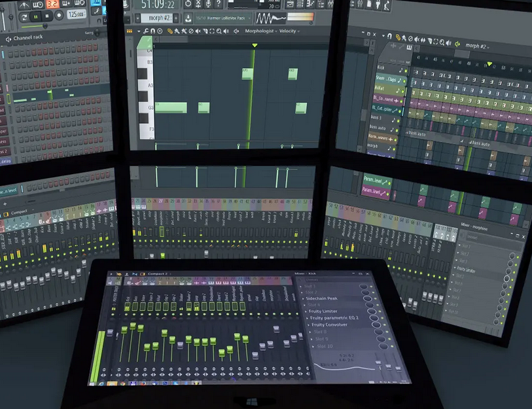This screenshot has height=409, width=532.
Task: Add new pattern with the plus button
Action: [x=176, y=18]
